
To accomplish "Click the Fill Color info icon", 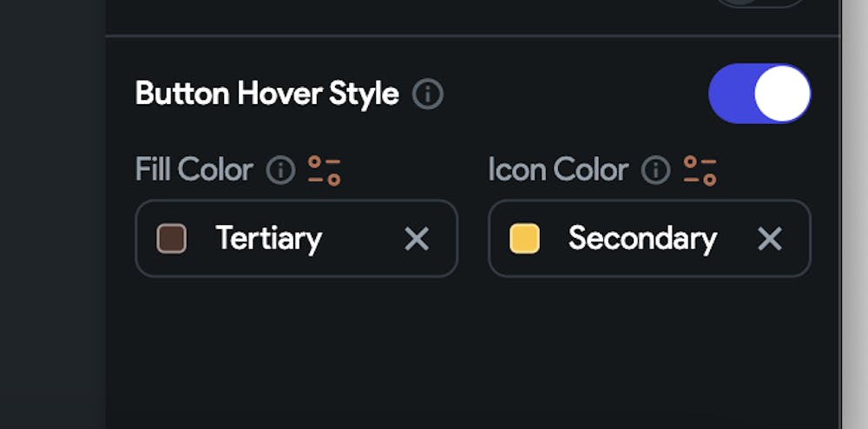I will pos(280,170).
